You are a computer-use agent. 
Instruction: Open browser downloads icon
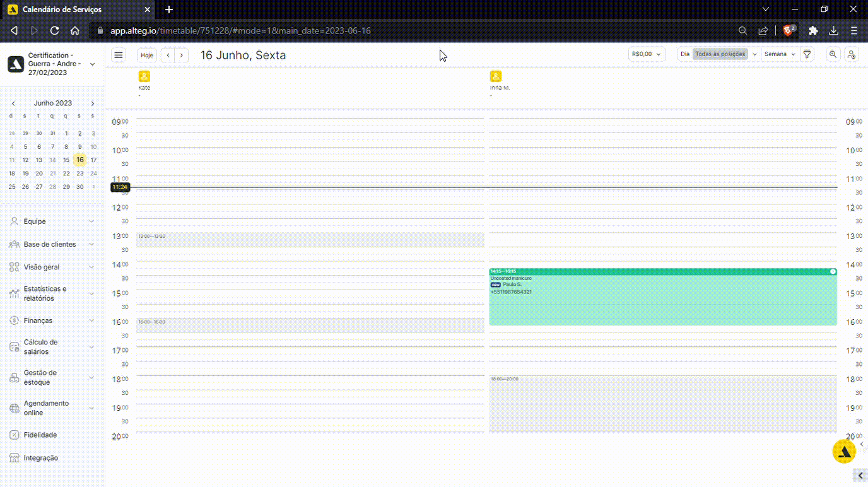point(833,30)
